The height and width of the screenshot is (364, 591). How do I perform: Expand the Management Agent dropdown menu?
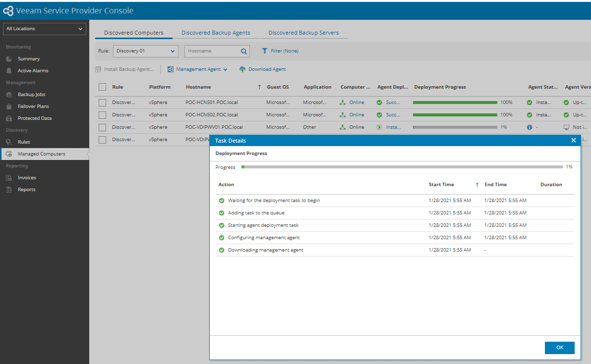pos(225,70)
